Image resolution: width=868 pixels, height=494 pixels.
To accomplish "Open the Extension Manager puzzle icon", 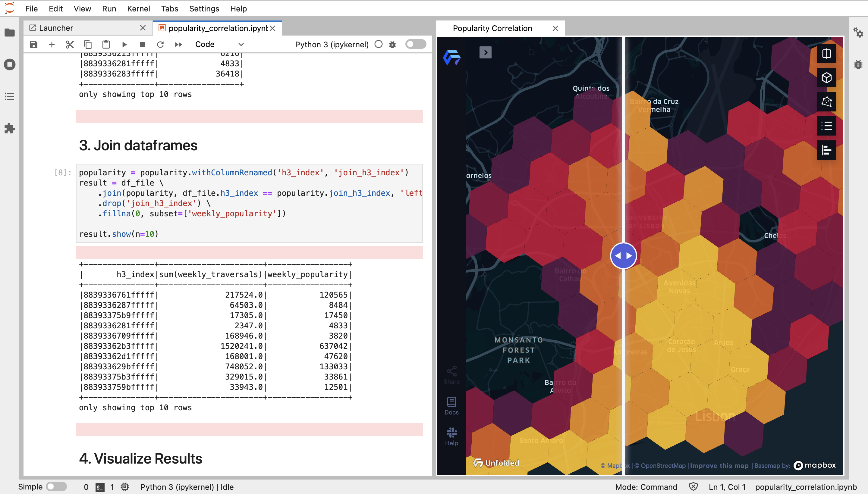I will coord(10,129).
